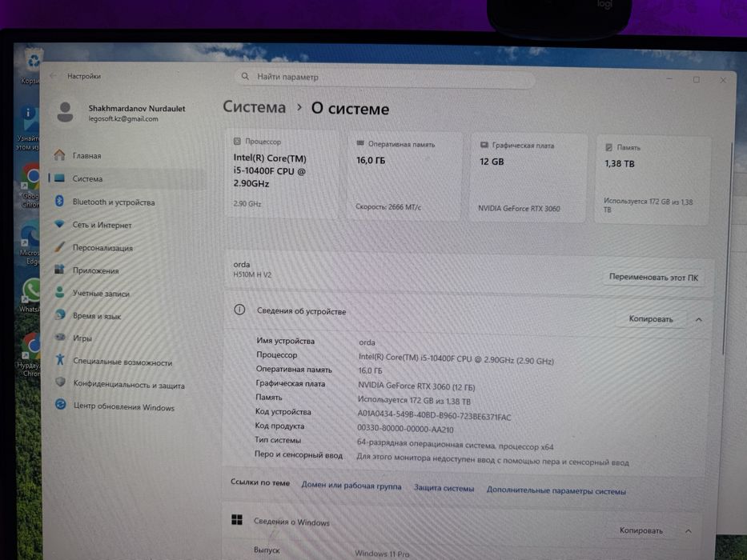Click the Найти параметр search field
This screenshot has width=747, height=560.
click(x=384, y=78)
